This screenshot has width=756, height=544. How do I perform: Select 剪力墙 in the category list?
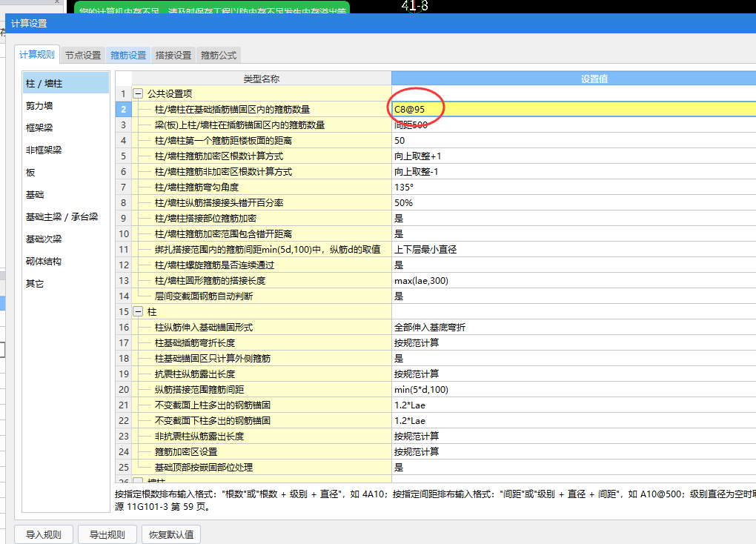(x=66, y=106)
